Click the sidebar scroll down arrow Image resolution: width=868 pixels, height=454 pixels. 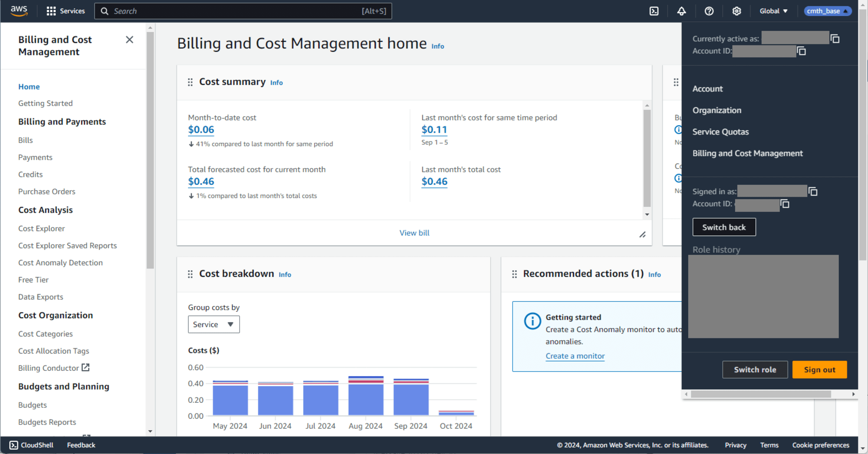tap(150, 431)
